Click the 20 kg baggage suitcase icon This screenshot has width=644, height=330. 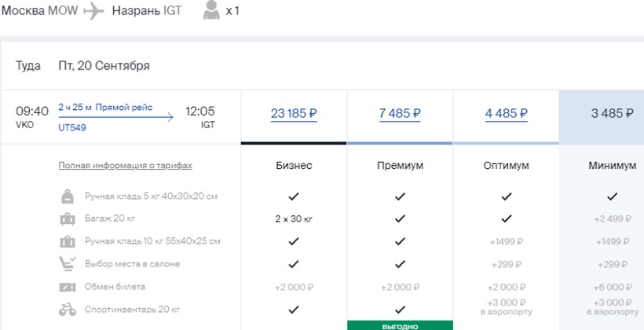[x=68, y=218]
